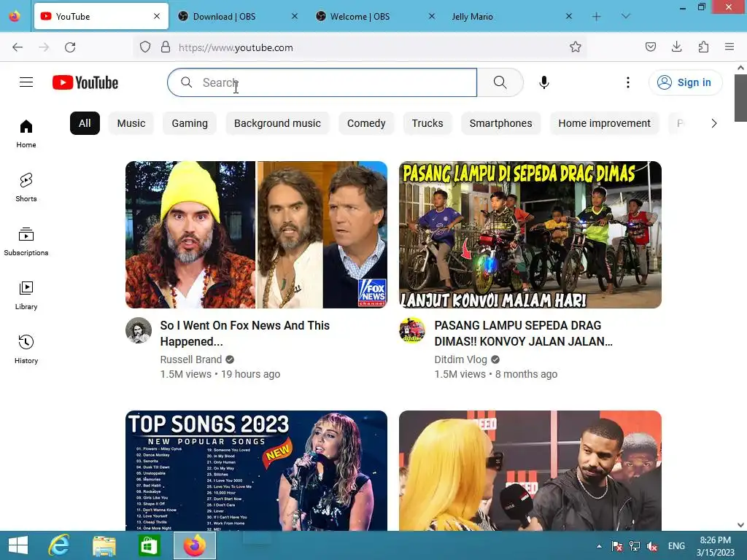Open Library in the sidebar
747x560 pixels.
(x=26, y=296)
